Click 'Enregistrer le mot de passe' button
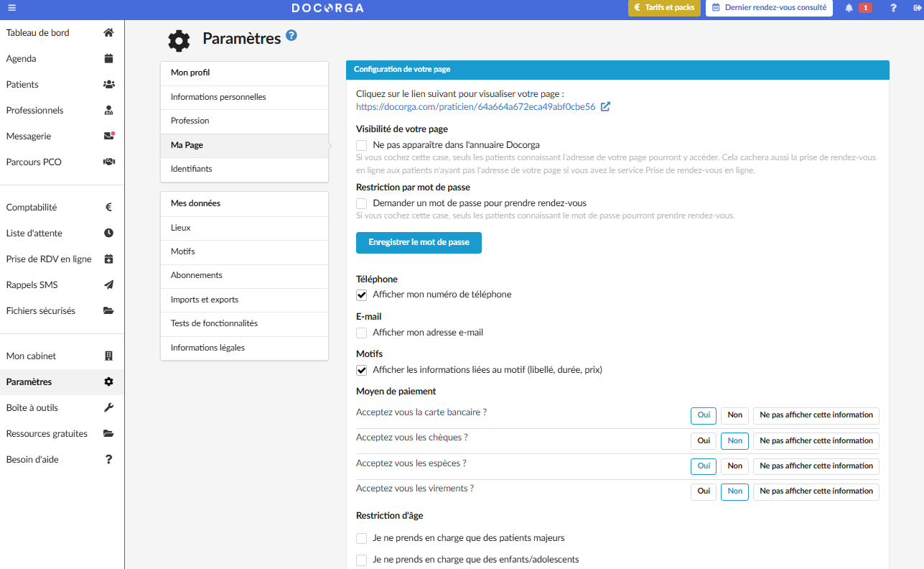924x569 pixels. coord(419,243)
